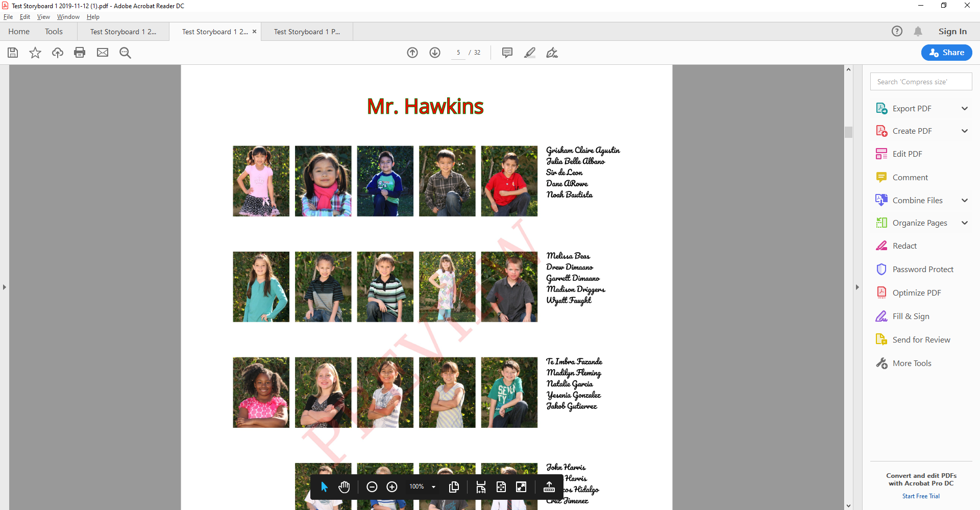Expand the Export PDF options
This screenshot has height=510, width=980.
click(x=964, y=109)
